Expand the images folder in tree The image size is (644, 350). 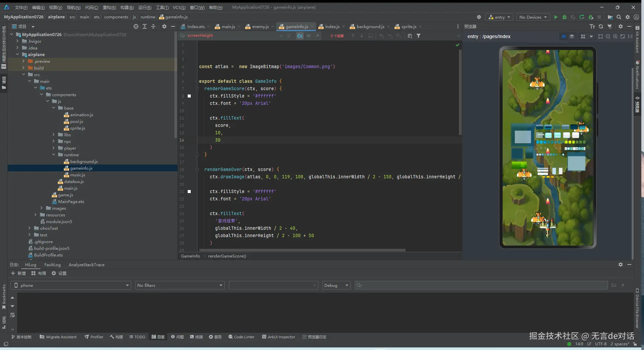(42, 208)
